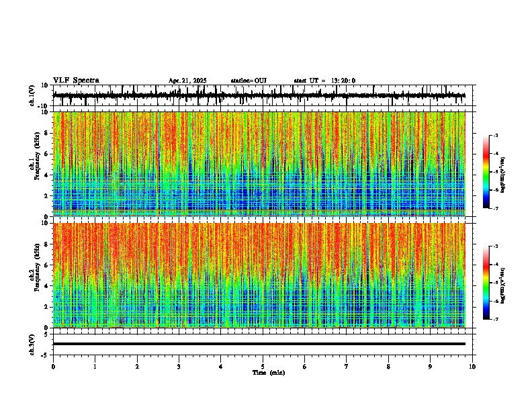Viewport: 532px width, 411px height.
Task: Click the "2" kHz tick on ch.2 frequency axis
Action: tap(46, 307)
